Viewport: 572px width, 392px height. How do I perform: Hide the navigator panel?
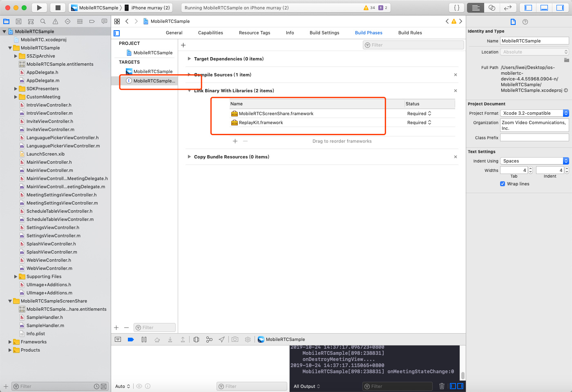[528, 8]
